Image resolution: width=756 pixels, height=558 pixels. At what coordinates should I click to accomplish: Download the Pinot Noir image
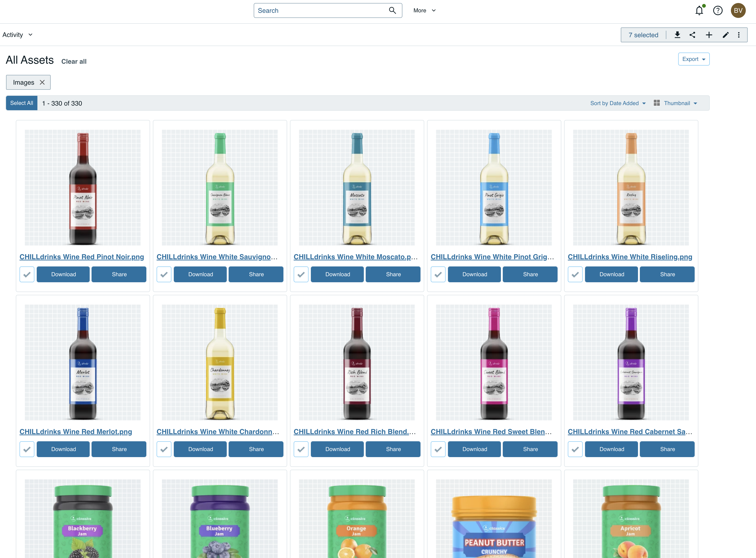[63, 274]
